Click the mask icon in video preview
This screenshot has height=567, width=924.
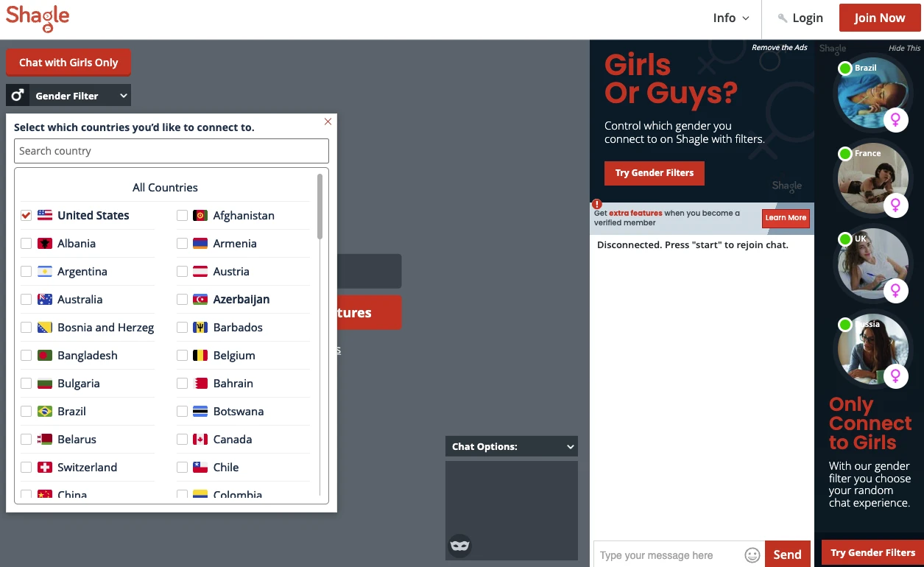tap(459, 546)
